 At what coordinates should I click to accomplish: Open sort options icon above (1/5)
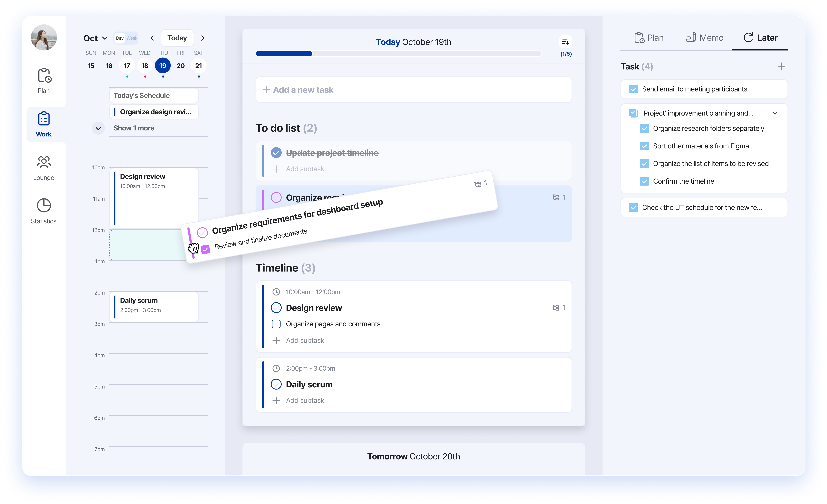[x=566, y=42]
